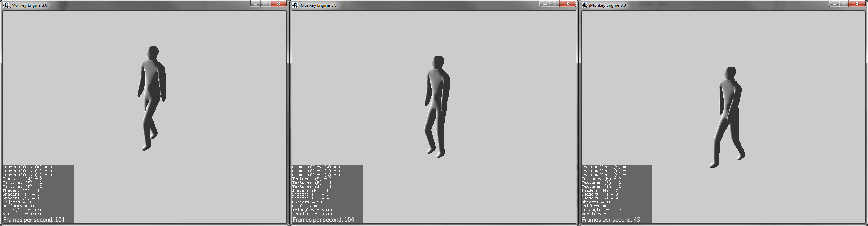Image resolution: width=868 pixels, height=226 pixels.
Task: Click Shaders (F) = 3 in middle window
Action: (310, 194)
